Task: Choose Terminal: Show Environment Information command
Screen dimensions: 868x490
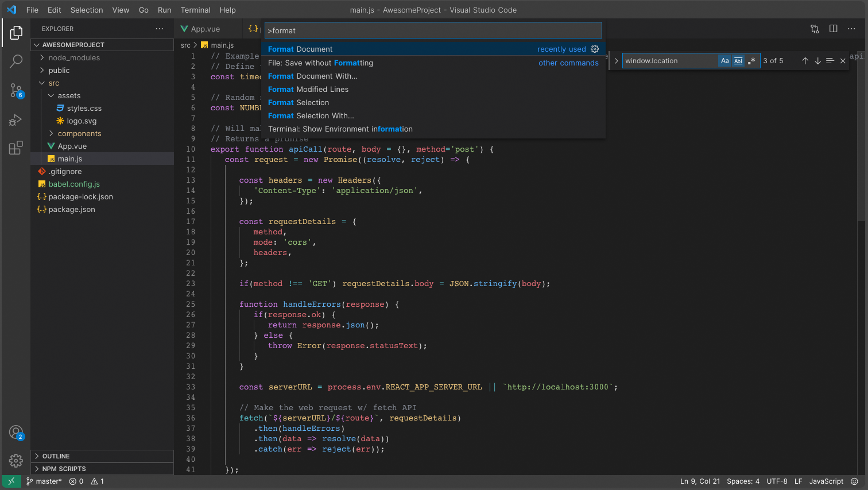Action: coord(433,129)
